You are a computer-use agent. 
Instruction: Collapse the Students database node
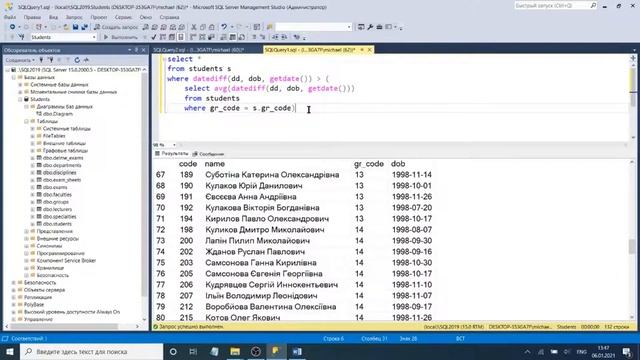coord(20,99)
